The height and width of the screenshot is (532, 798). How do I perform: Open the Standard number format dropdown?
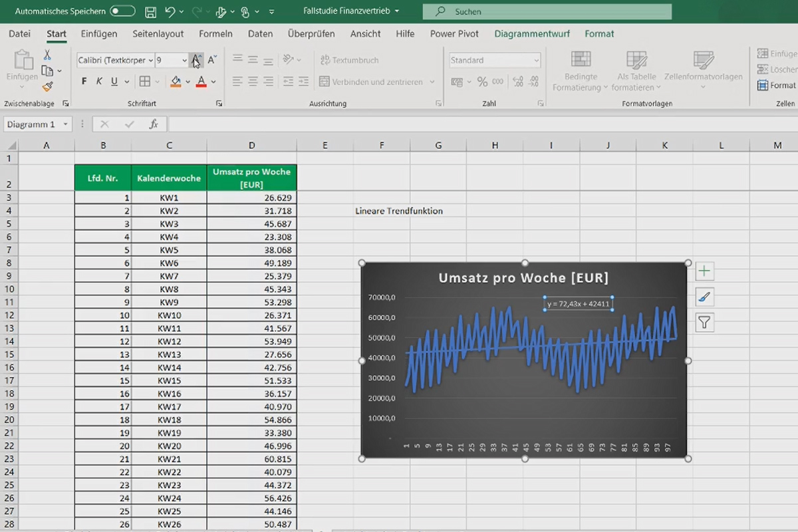click(536, 61)
